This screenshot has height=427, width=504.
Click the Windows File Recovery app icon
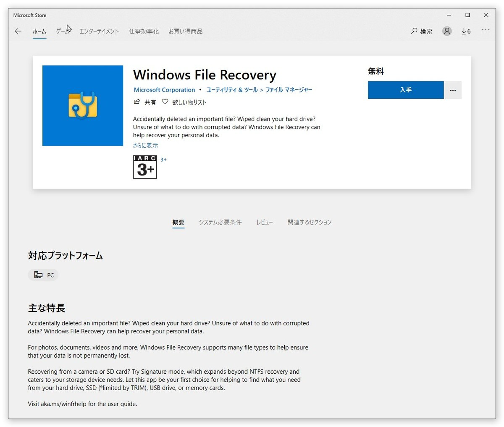(x=82, y=105)
